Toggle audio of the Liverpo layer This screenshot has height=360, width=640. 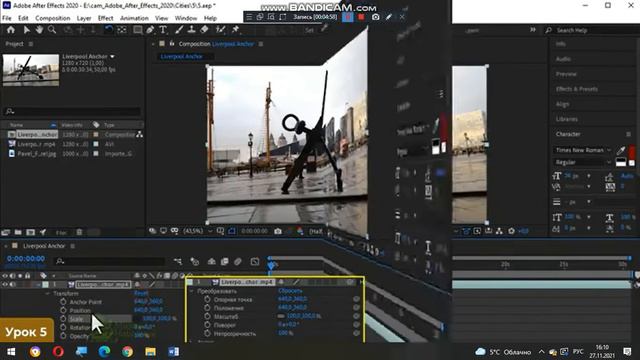[x=13, y=284]
